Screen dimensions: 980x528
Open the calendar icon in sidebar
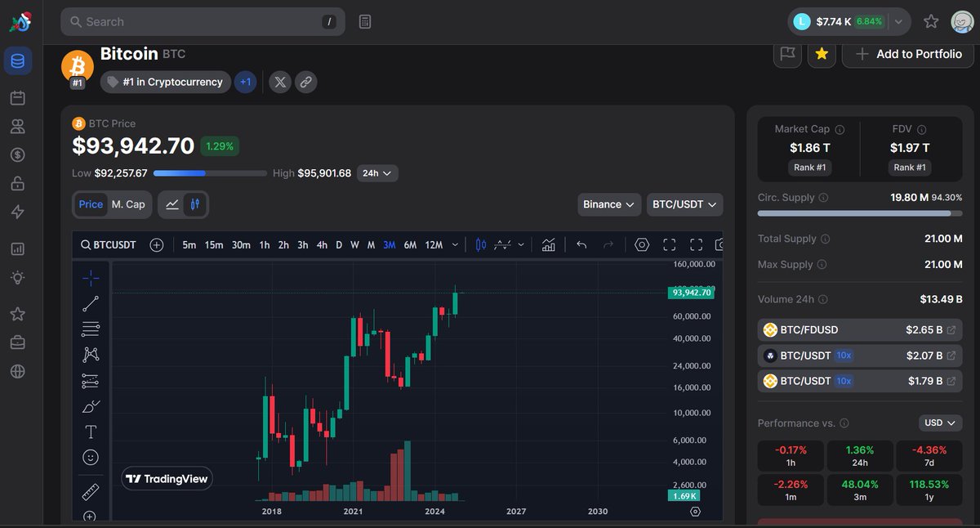(18, 98)
